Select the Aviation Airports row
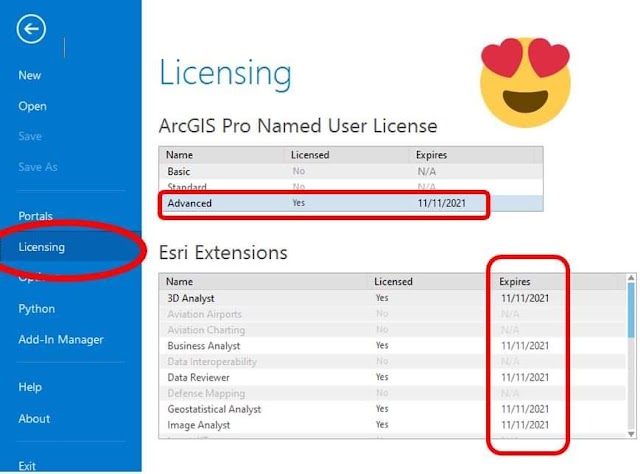Screen dimensions: 640x474 point(392,314)
